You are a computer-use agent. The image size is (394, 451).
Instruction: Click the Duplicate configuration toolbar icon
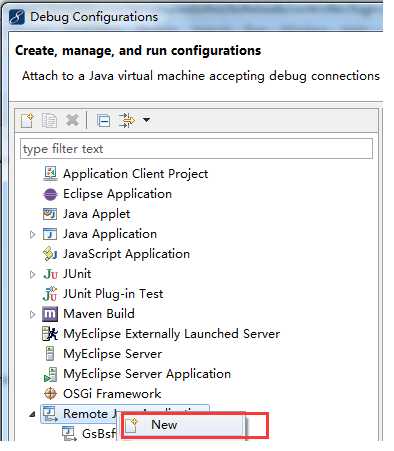coord(49,120)
